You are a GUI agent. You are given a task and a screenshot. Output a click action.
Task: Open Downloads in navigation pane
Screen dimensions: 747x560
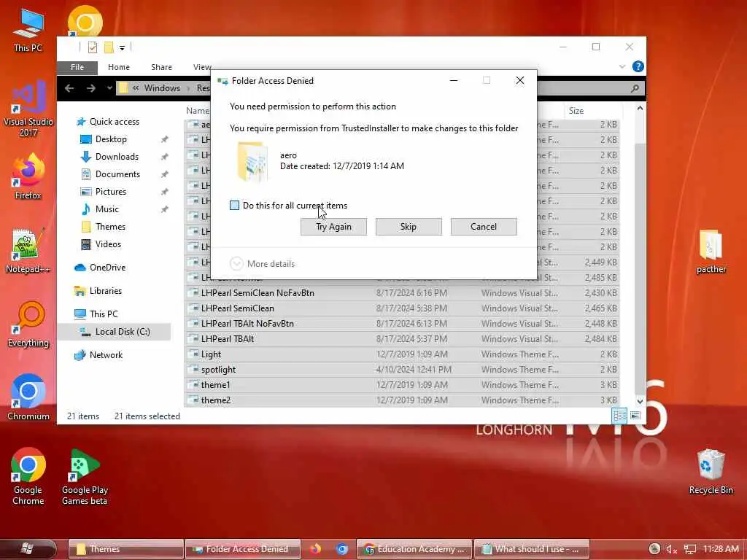coord(116,157)
